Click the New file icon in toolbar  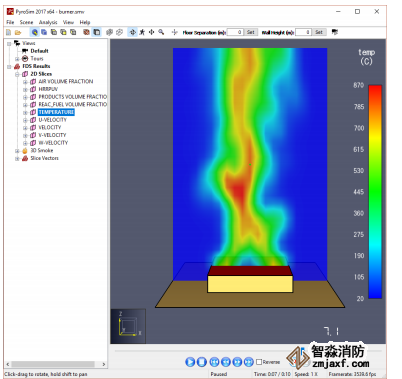pos(9,32)
